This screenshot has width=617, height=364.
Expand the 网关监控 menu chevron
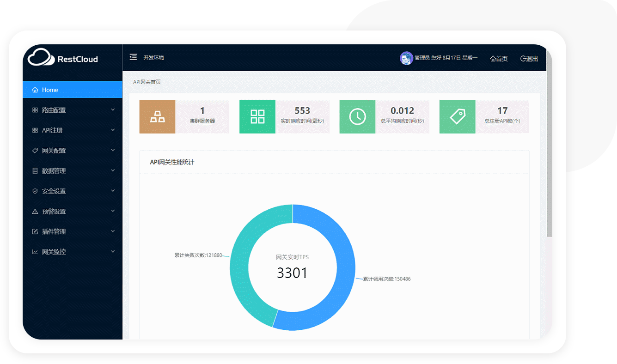click(x=113, y=252)
